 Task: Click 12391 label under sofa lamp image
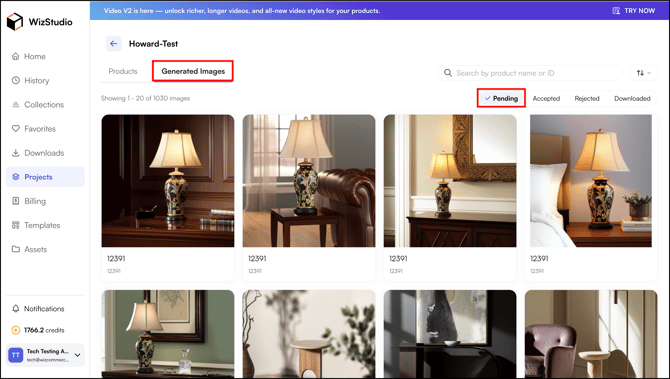tap(257, 259)
